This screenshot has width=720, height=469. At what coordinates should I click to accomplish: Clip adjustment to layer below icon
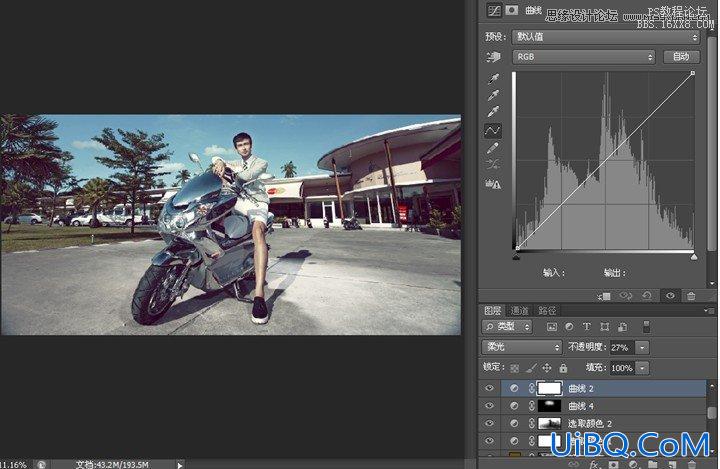click(x=604, y=296)
